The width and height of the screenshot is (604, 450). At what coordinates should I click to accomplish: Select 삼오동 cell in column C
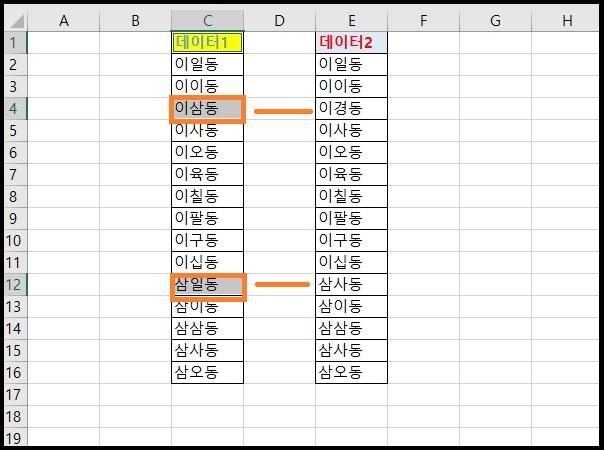pyautogui.click(x=208, y=373)
